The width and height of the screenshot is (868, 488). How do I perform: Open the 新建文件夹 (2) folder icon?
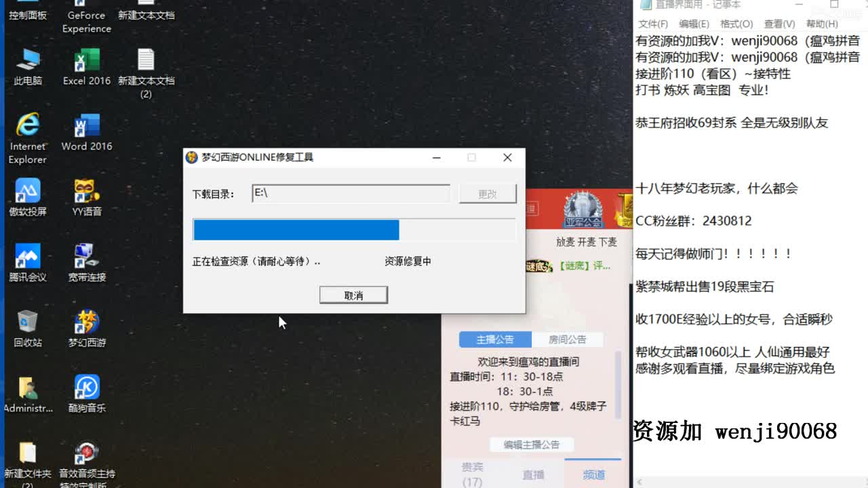[x=27, y=465]
